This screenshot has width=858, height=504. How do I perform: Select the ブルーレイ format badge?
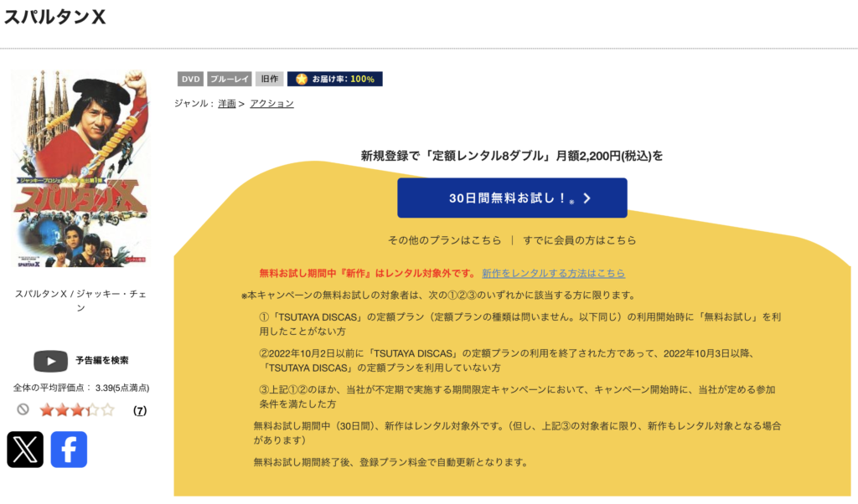[x=229, y=79]
